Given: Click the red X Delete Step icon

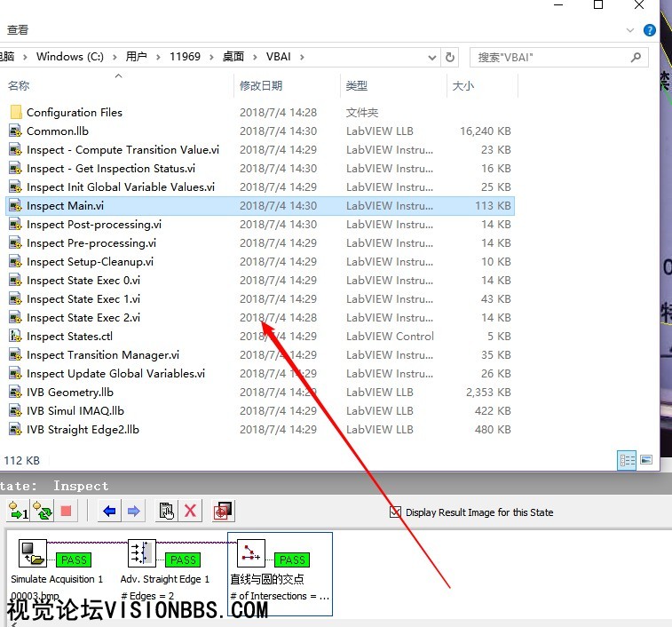Looking at the screenshot, I should click(x=190, y=511).
